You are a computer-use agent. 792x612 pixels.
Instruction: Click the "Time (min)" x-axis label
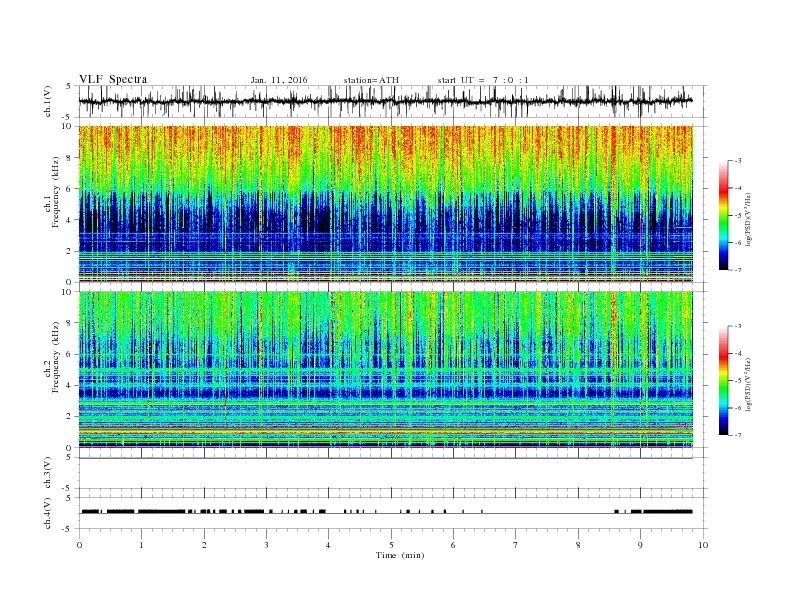click(x=400, y=555)
